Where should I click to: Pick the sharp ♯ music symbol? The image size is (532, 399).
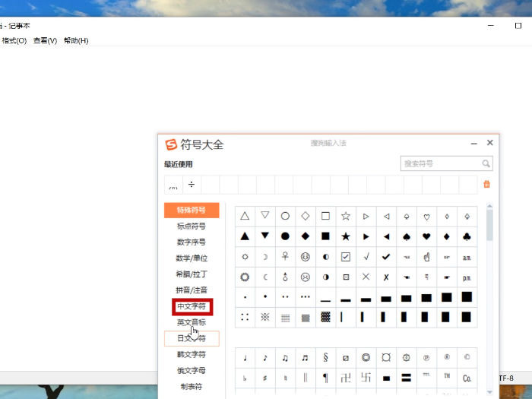[x=265, y=378]
